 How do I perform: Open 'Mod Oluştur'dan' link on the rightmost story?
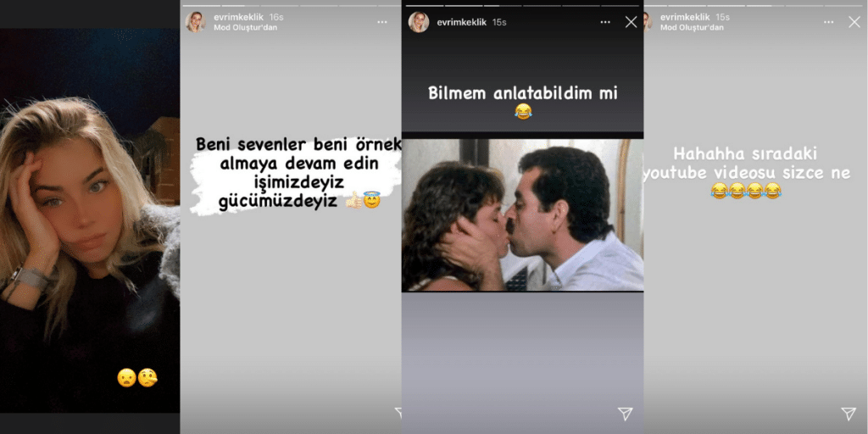[692, 28]
